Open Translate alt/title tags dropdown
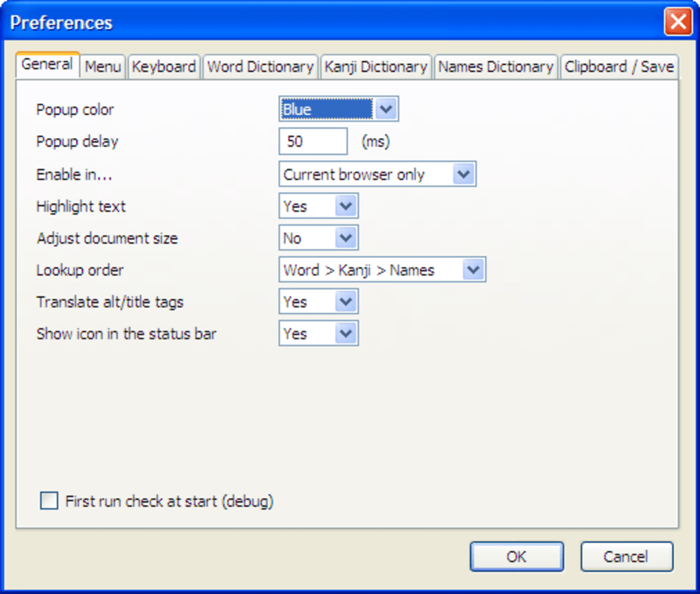700x594 pixels. pyautogui.click(x=318, y=302)
